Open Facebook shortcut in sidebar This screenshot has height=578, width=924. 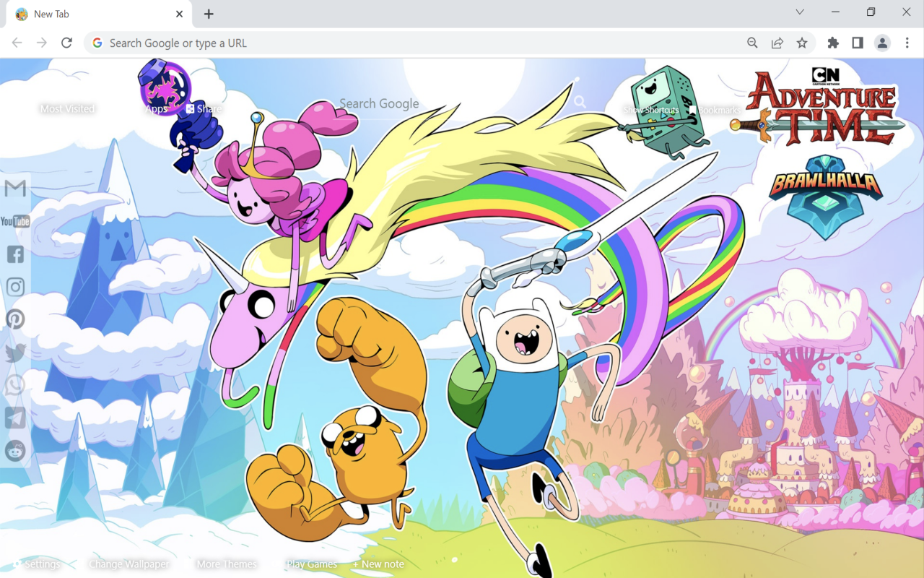click(x=15, y=254)
